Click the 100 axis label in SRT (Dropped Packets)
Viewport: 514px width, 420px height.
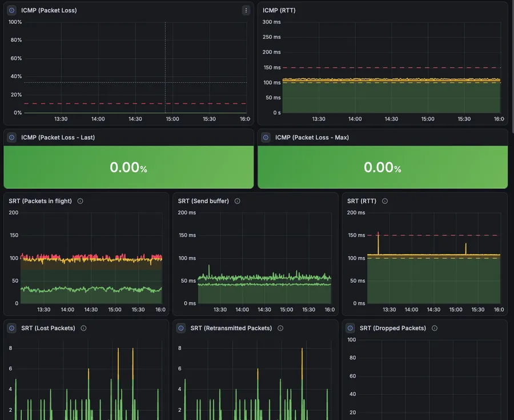(351, 340)
